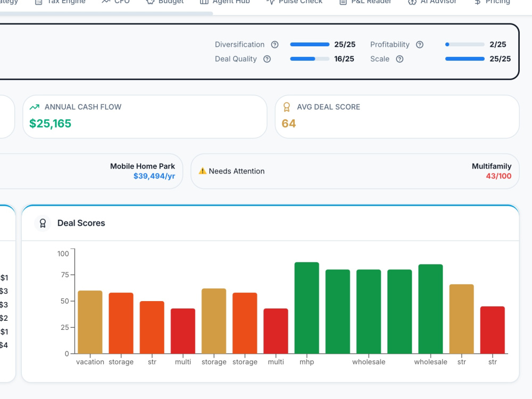Viewport: 532px width, 399px height.
Task: Switch to the P&L Reader tab
Action: click(365, 2)
